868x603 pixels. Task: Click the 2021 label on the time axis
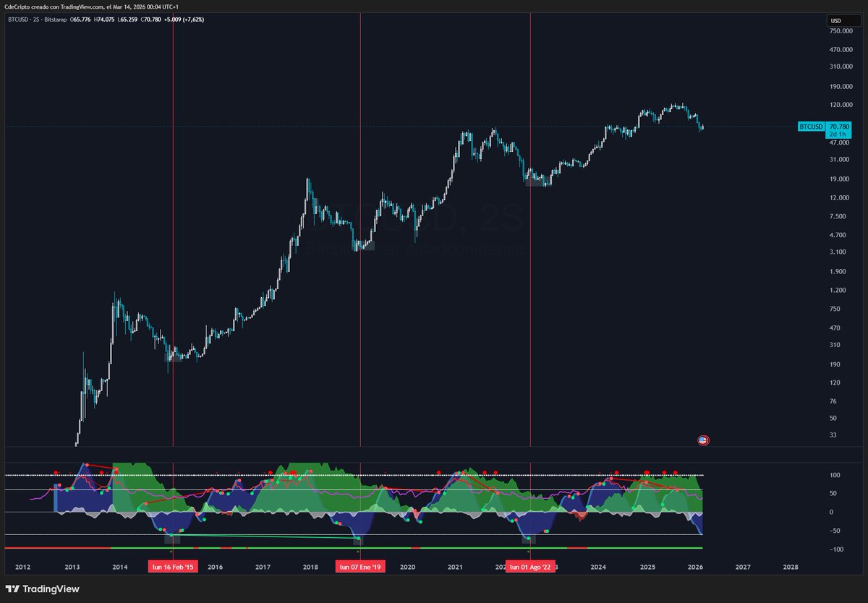[456, 568]
